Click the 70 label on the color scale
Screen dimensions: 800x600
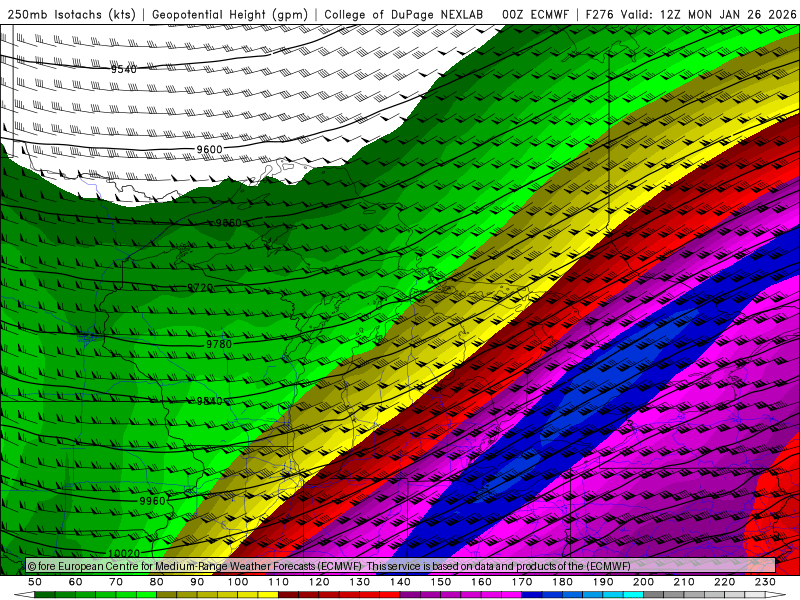tap(116, 582)
